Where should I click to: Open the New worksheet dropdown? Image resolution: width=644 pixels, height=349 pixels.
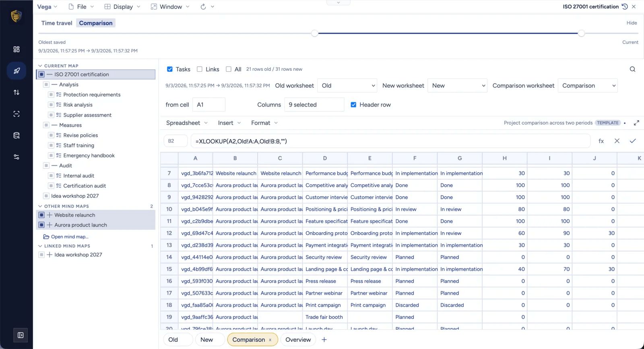(457, 86)
